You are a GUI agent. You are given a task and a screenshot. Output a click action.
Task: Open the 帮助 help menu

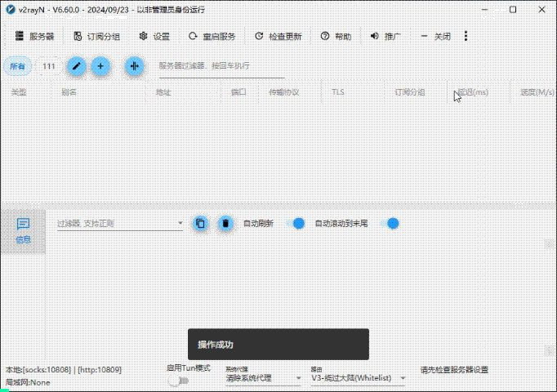coord(336,36)
